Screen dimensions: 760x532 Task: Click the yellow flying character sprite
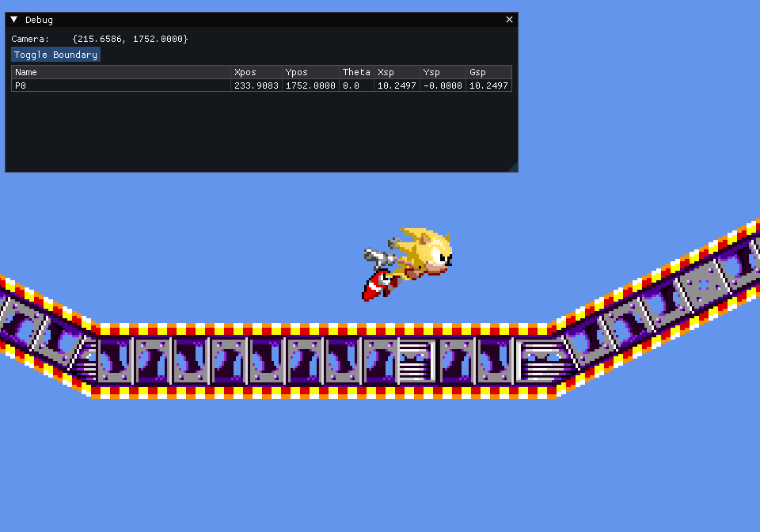pos(407,264)
